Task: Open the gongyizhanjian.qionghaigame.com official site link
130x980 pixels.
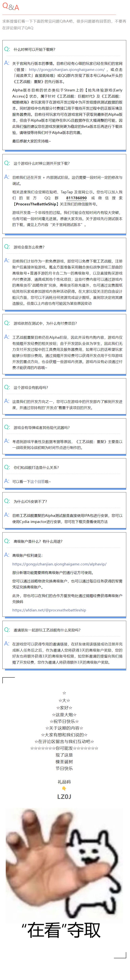Action: 66,70
